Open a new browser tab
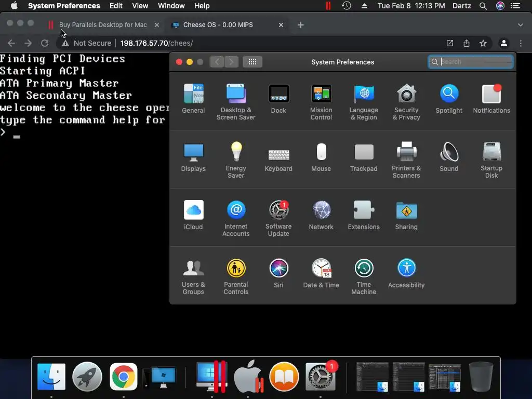The height and width of the screenshot is (399, 532). (300, 25)
